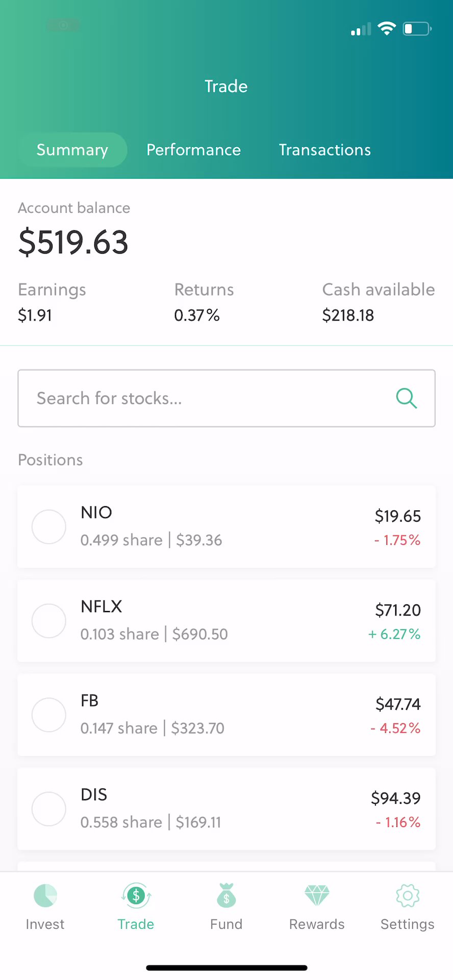Select the DIS position worth $94.39
453x980 pixels.
pyautogui.click(x=226, y=808)
